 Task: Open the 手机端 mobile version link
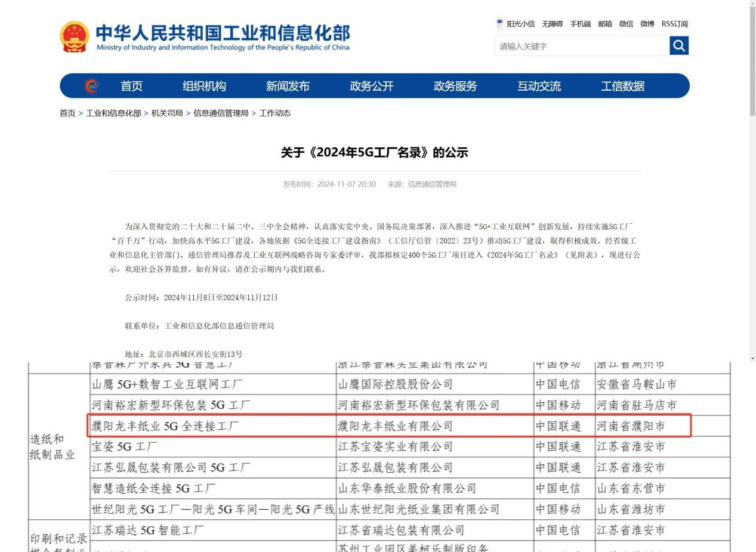click(x=580, y=24)
